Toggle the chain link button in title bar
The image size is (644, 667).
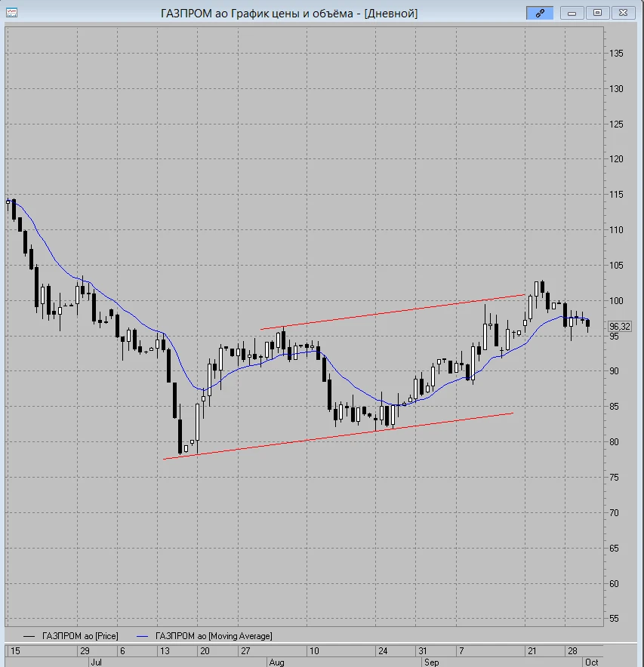pos(540,13)
